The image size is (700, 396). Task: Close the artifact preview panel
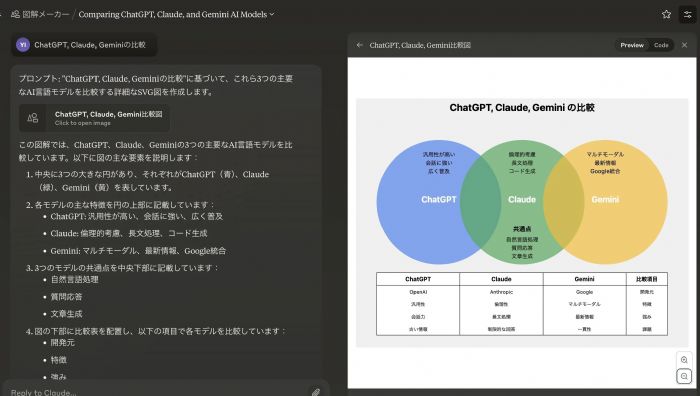[684, 45]
